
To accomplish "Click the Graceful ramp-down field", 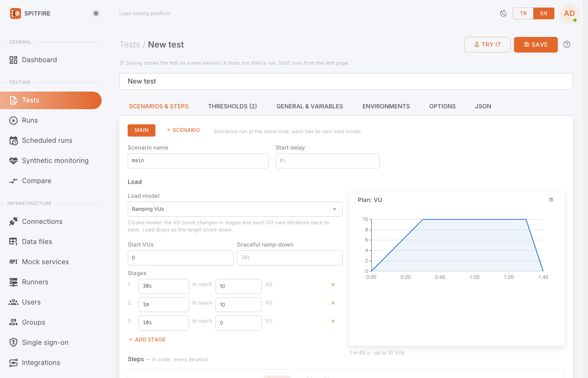I will 290,258.
